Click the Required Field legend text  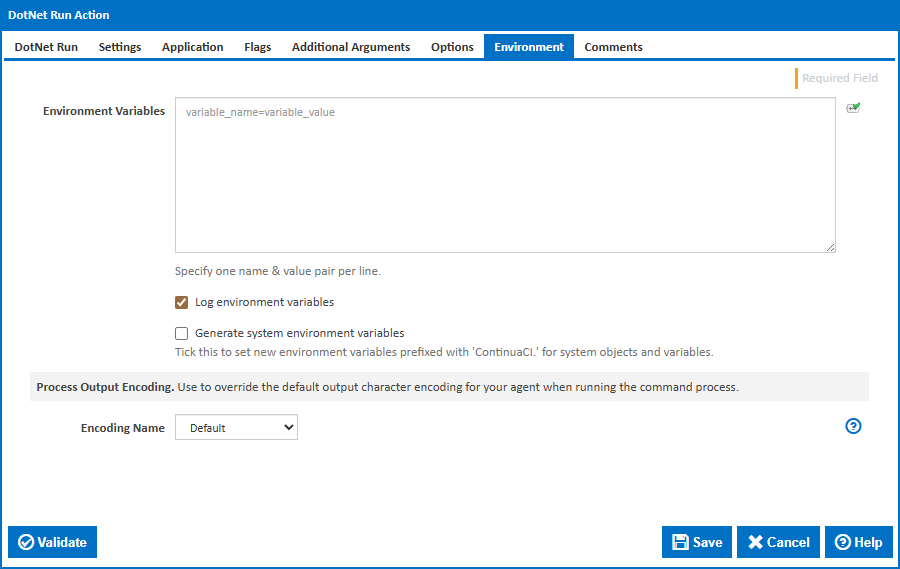tap(840, 78)
